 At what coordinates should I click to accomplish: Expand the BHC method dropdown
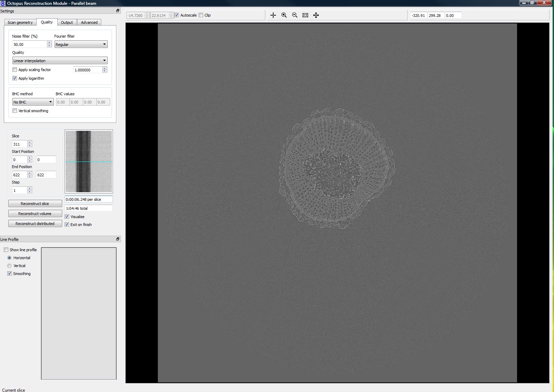coord(33,102)
